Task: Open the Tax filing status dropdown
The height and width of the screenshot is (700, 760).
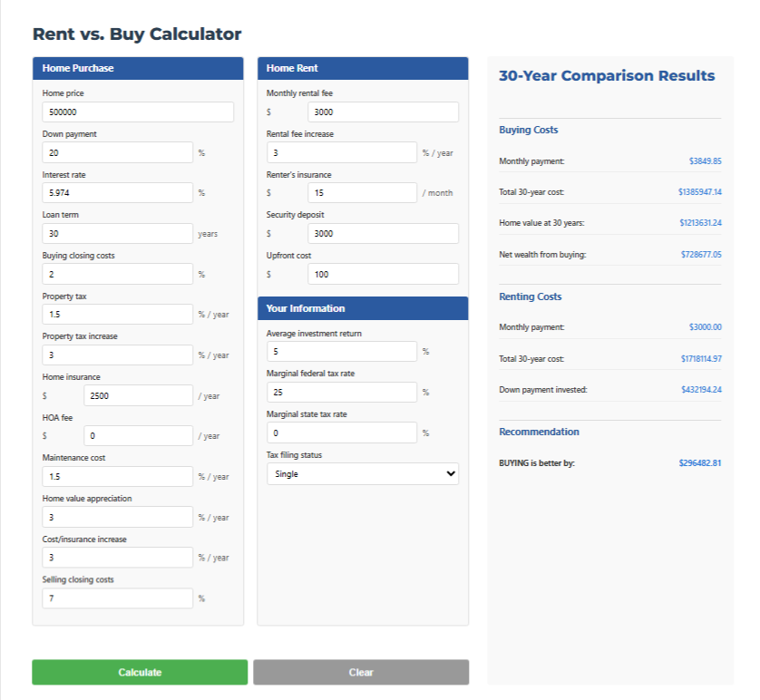Action: [363, 474]
